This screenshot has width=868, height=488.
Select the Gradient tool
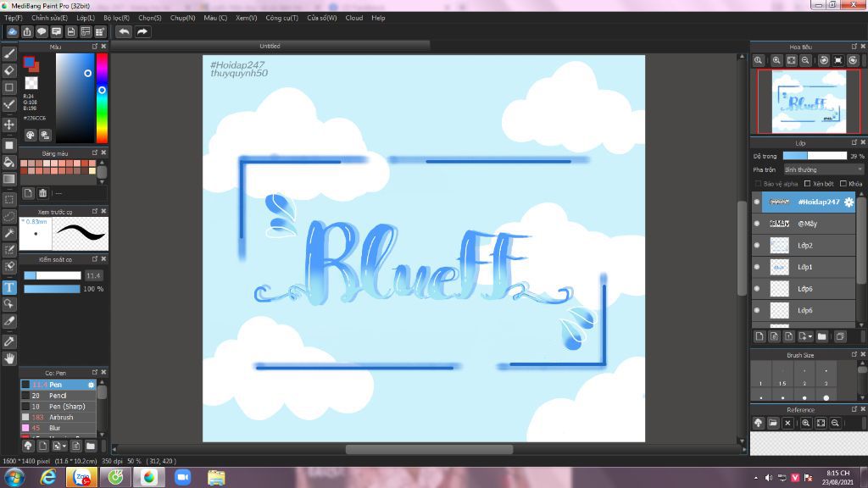point(9,179)
